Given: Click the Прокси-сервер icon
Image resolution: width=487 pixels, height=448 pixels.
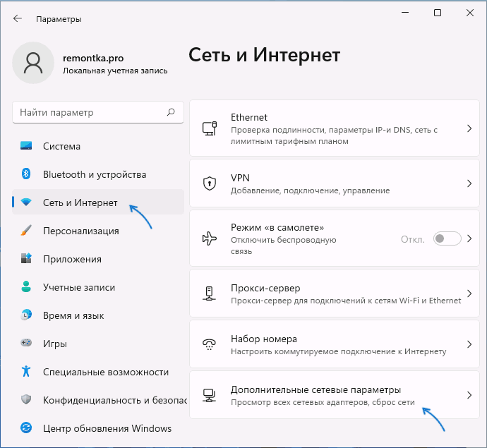Looking at the screenshot, I should 210,293.
